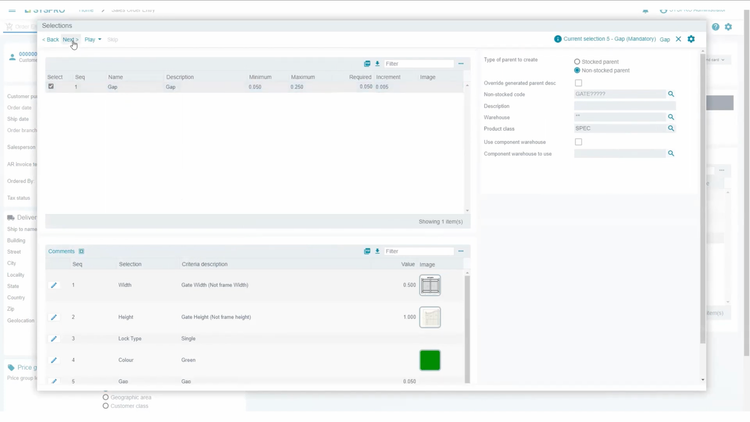The width and height of the screenshot is (750, 422).
Task: Sort by the Maximum column header
Action: (303, 77)
